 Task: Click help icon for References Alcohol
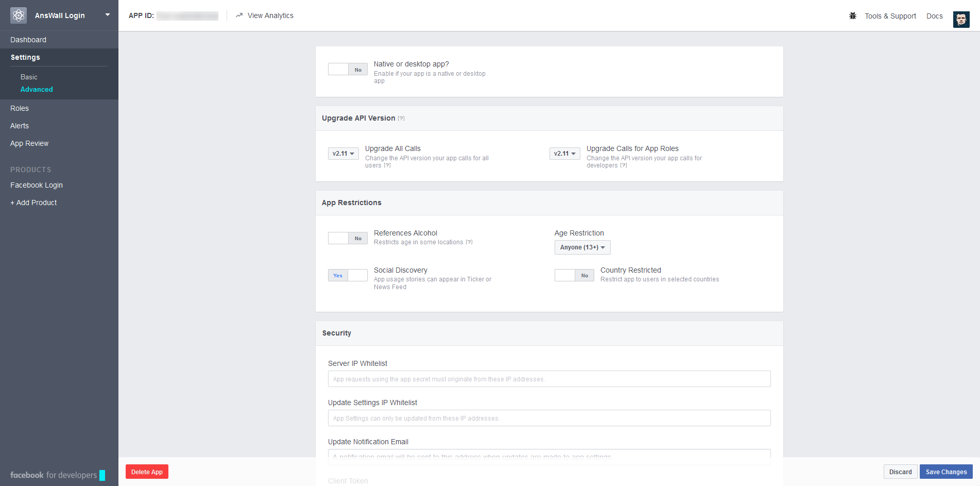[x=469, y=242]
